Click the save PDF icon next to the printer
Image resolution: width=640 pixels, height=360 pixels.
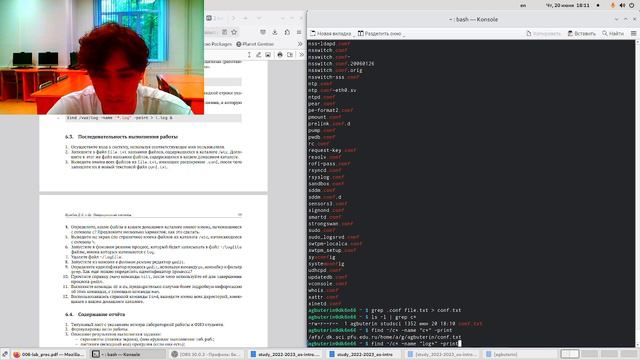[x=290, y=55]
